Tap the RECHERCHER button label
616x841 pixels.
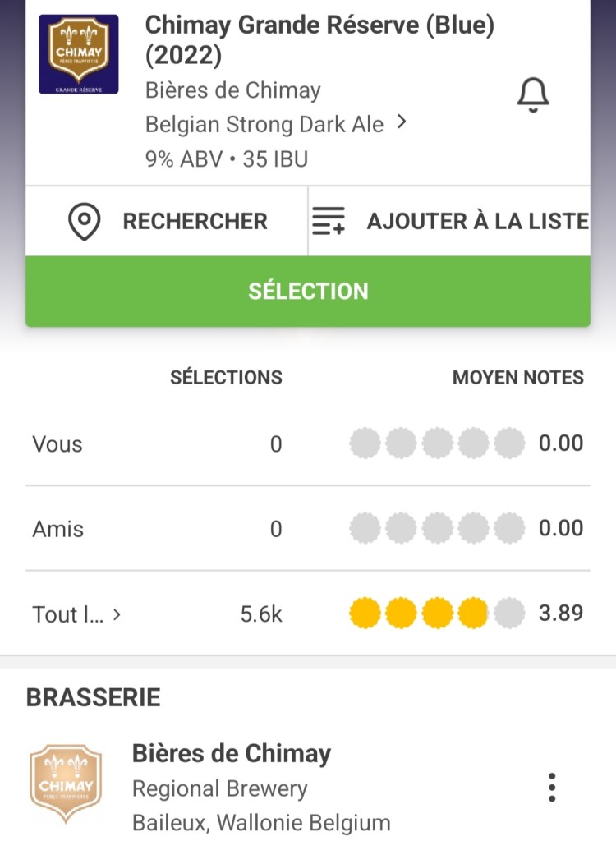point(195,222)
